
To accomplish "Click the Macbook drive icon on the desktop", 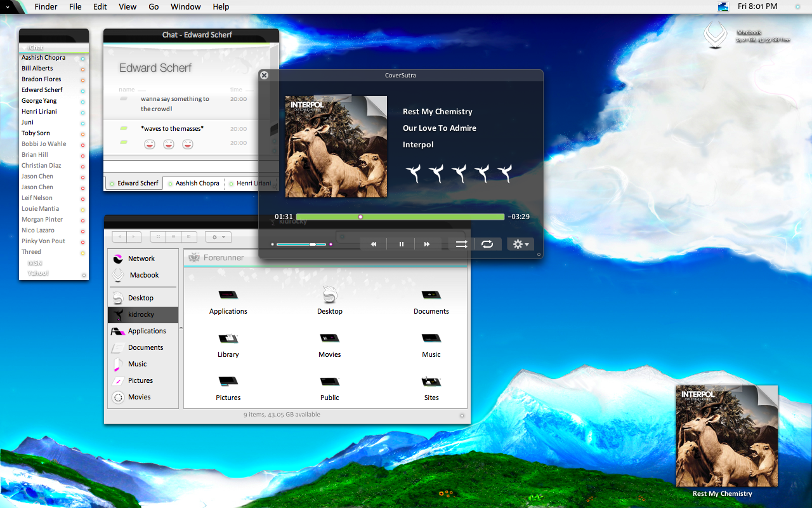I will 716,35.
